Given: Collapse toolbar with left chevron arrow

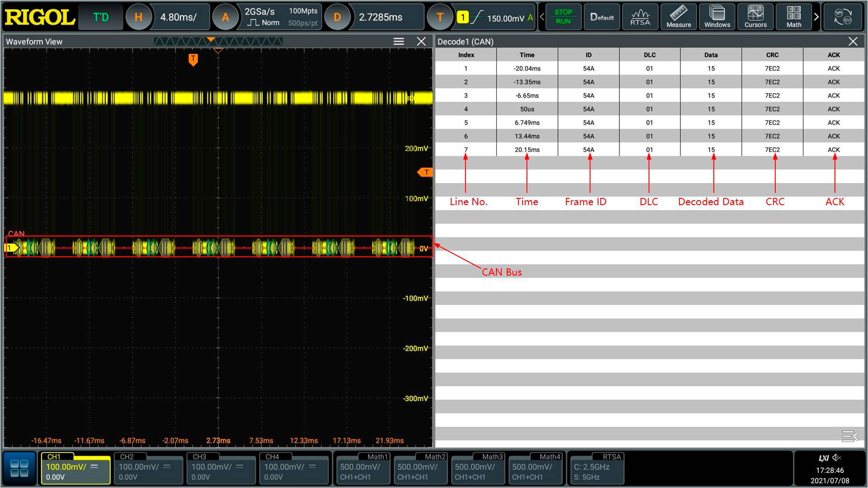Looking at the screenshot, I should point(542,17).
